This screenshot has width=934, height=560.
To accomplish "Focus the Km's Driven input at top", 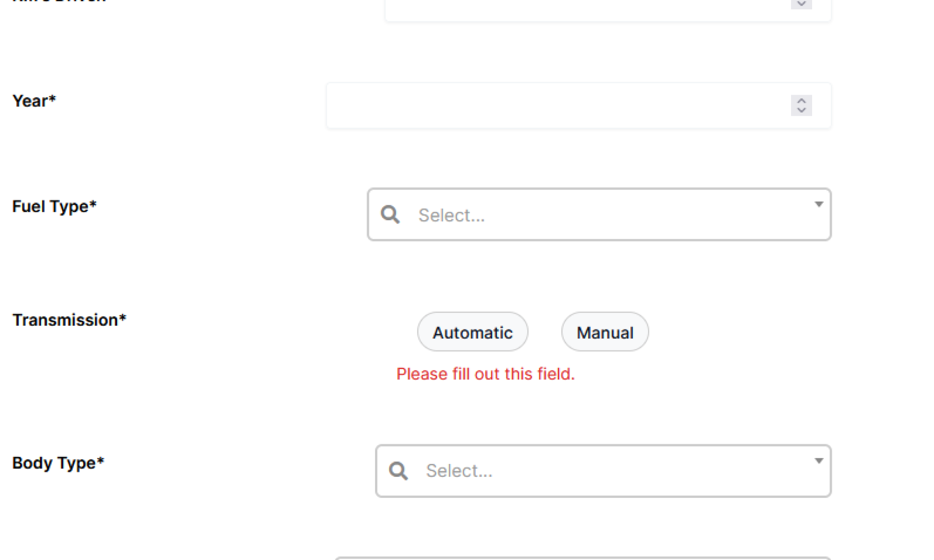I will click(584, 9).
